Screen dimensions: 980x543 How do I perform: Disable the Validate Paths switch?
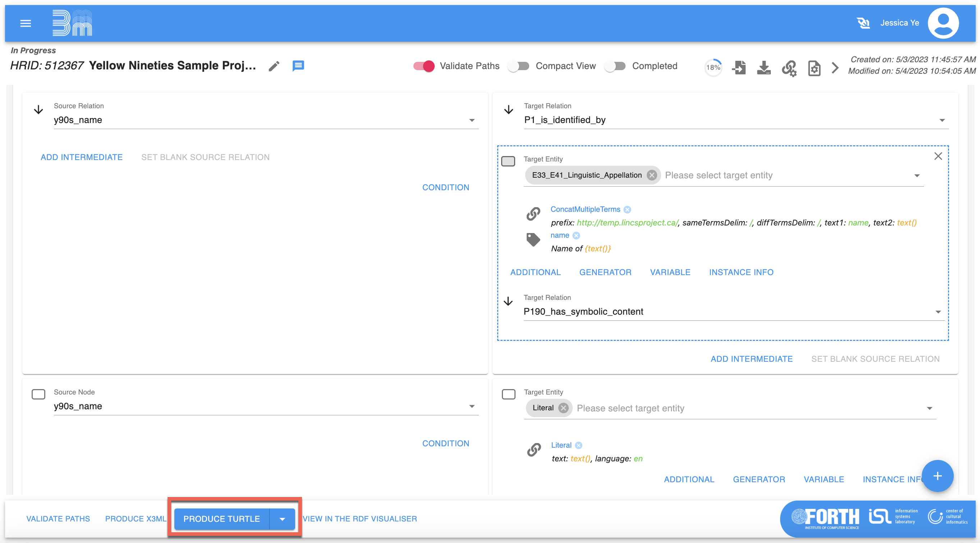point(424,66)
